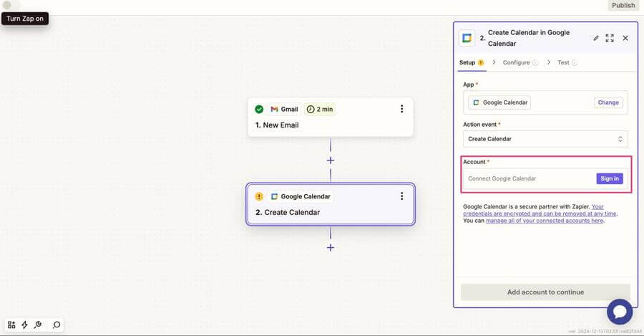Viewport: 644px width, 336px height.
Task: Open the chat support bubble
Action: [x=620, y=312]
